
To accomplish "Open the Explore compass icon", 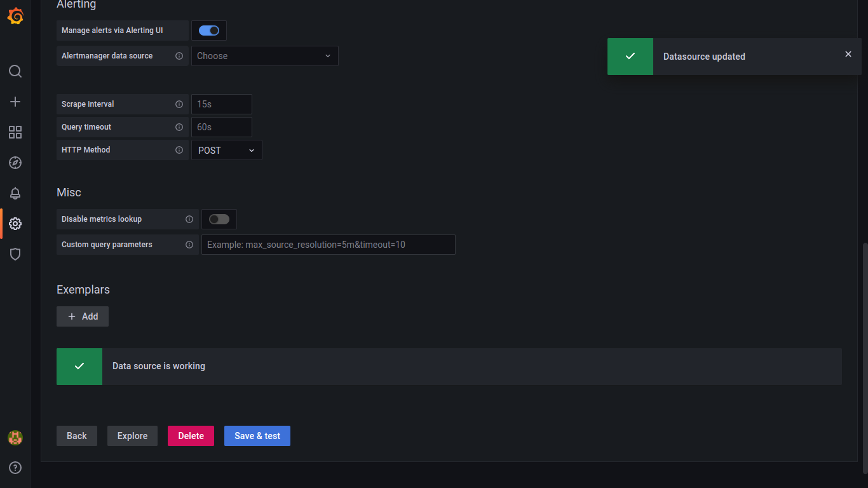I will 15,163.
